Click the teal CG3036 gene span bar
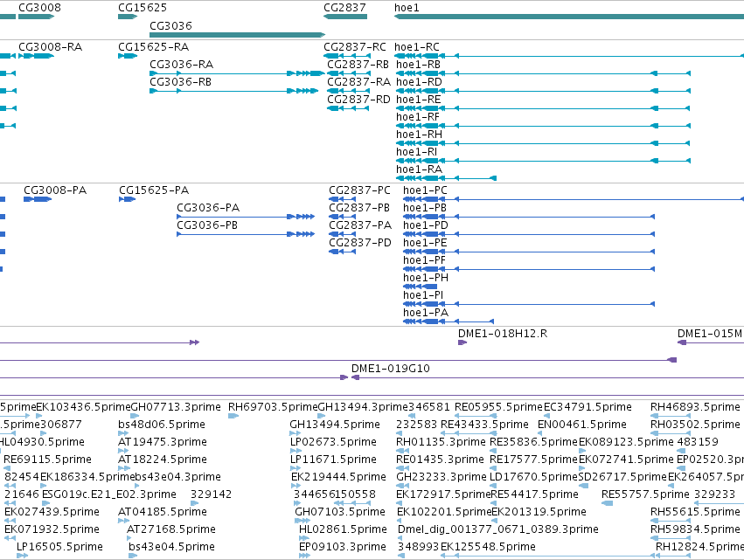Image resolution: width=744 pixels, height=560 pixels. pyautogui.click(x=237, y=35)
